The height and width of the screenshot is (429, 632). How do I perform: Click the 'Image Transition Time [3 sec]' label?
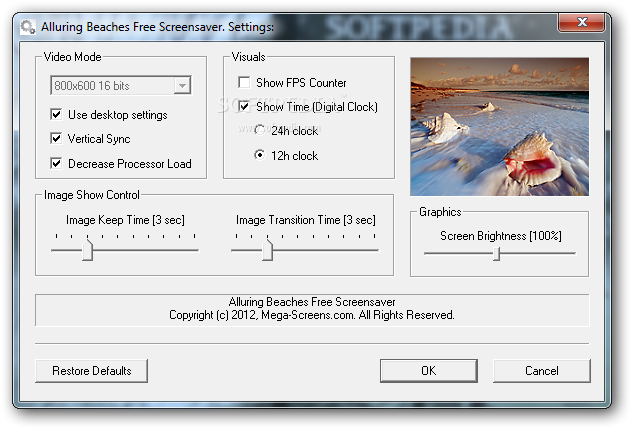point(306,220)
